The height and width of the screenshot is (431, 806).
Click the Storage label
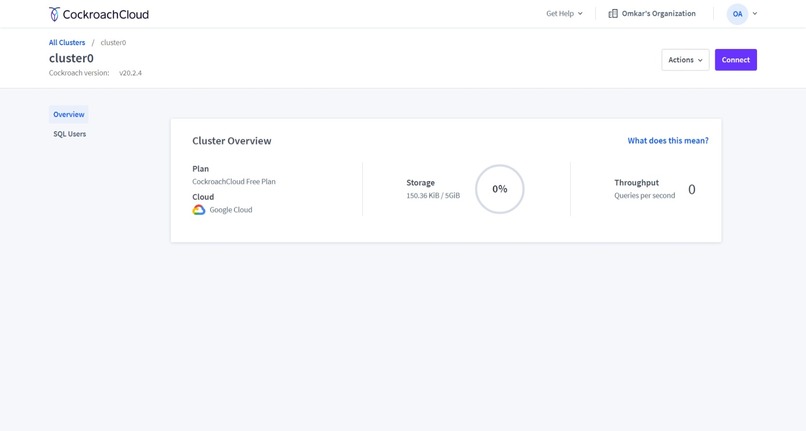(x=420, y=183)
